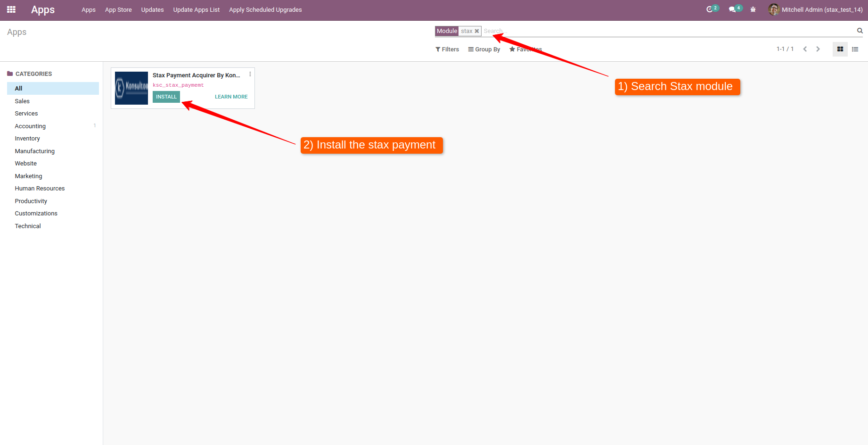Select the Technical category
Screen dimensions: 868x445
click(53, 226)
